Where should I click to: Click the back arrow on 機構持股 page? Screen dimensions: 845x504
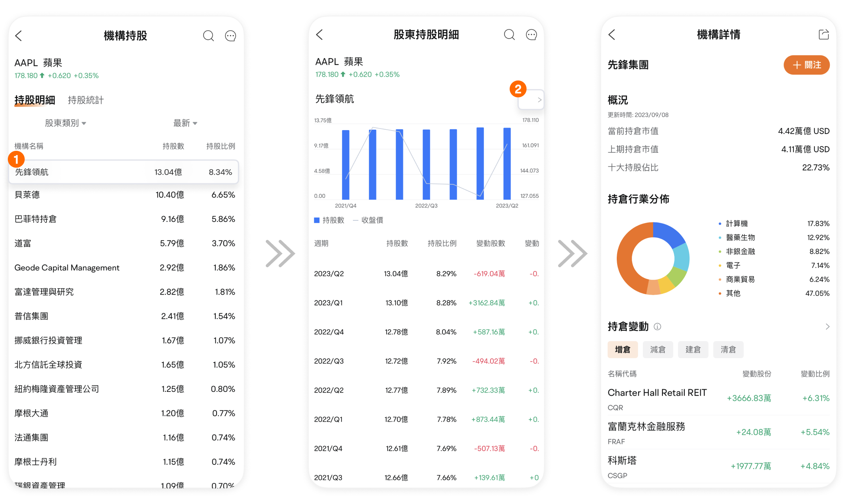pos(18,35)
